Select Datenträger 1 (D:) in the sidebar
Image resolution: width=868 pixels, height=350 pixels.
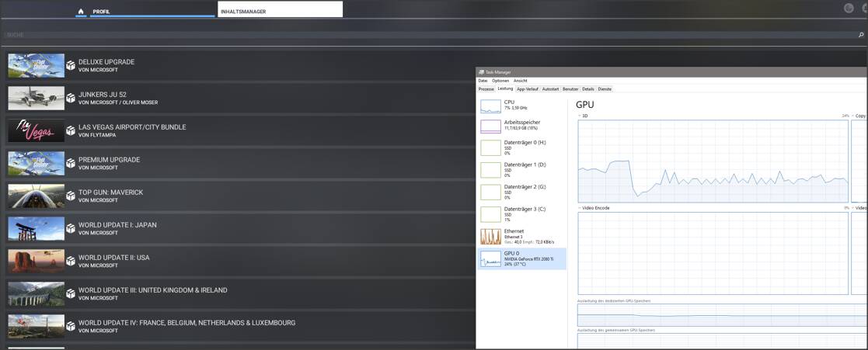coord(522,170)
